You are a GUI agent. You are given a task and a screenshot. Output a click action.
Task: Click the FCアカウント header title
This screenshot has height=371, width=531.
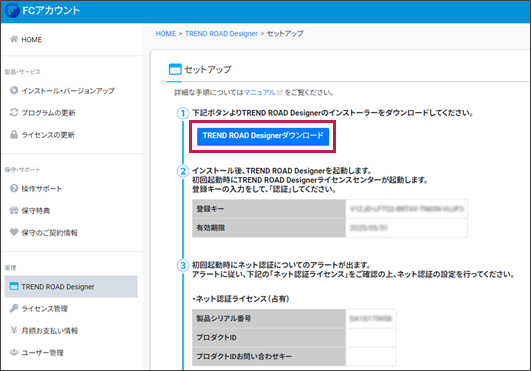51,10
